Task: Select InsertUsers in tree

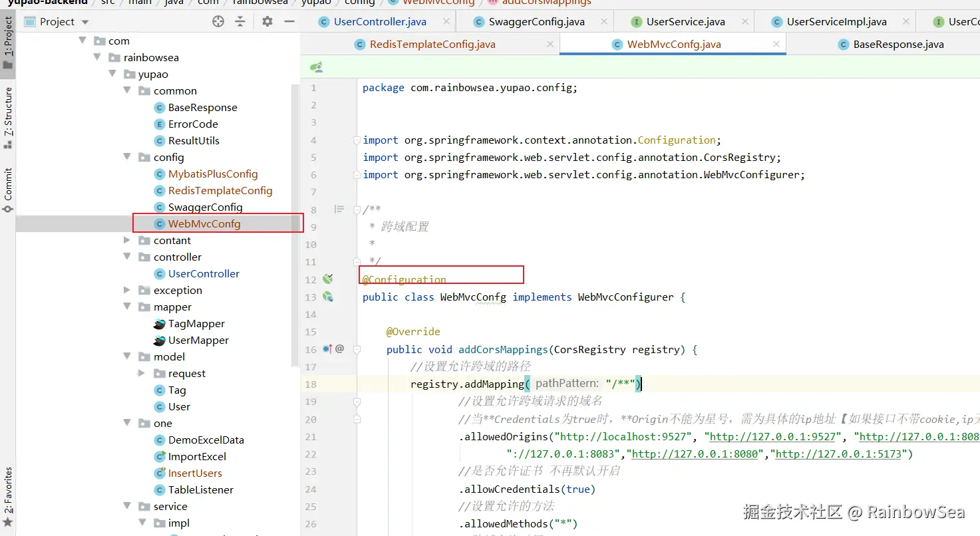Action: (x=195, y=473)
